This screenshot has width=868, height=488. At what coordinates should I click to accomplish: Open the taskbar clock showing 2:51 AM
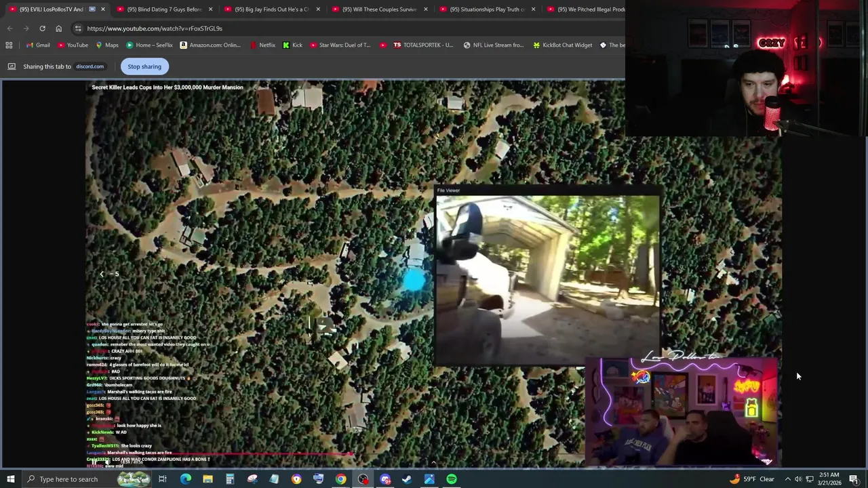[x=829, y=479]
